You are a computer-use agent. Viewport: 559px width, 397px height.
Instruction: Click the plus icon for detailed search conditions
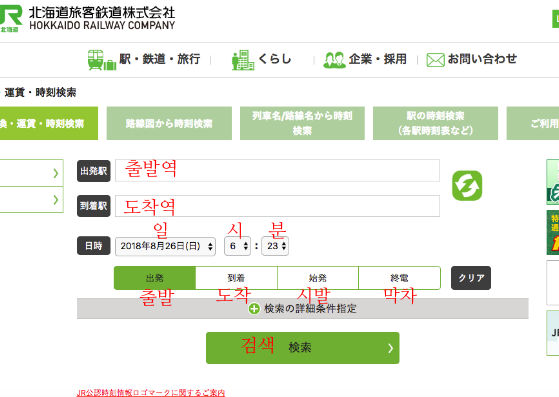tap(254, 309)
